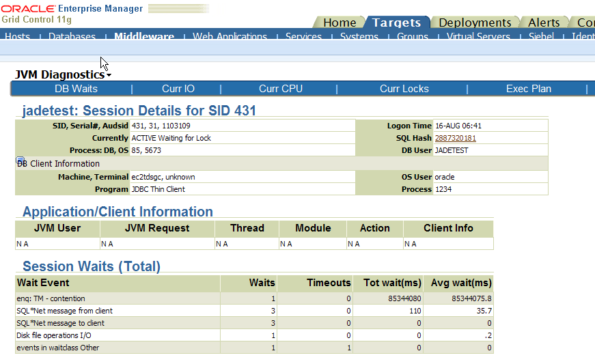The height and width of the screenshot is (364, 595).
Task: Open Siebel subtab
Action: pyautogui.click(x=541, y=36)
